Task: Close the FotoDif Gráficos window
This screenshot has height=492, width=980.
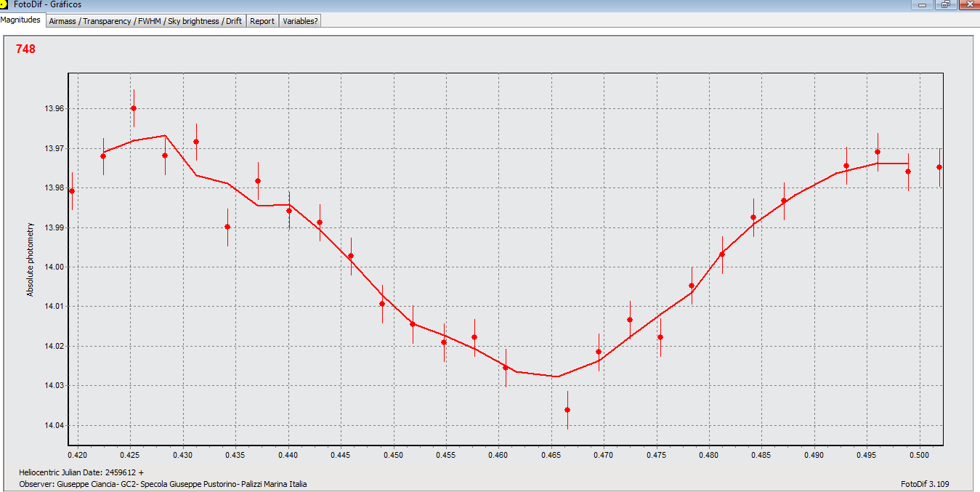Action: (x=969, y=4)
